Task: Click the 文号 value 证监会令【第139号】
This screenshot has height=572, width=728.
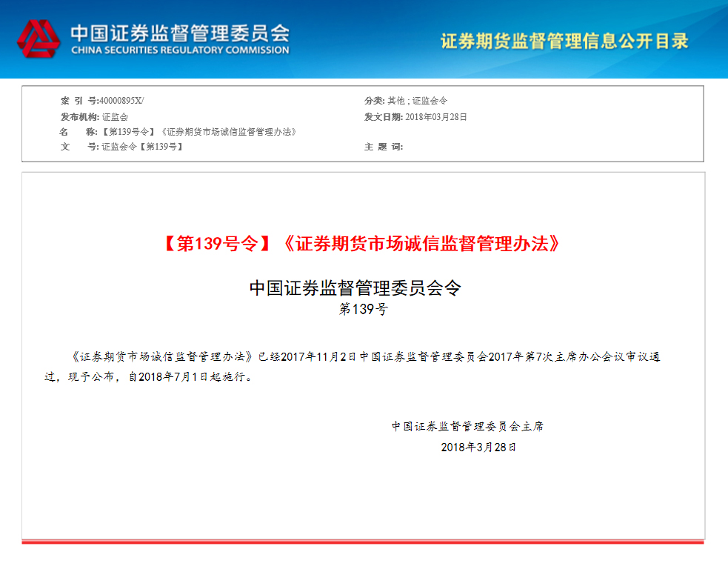Action: 142,147
